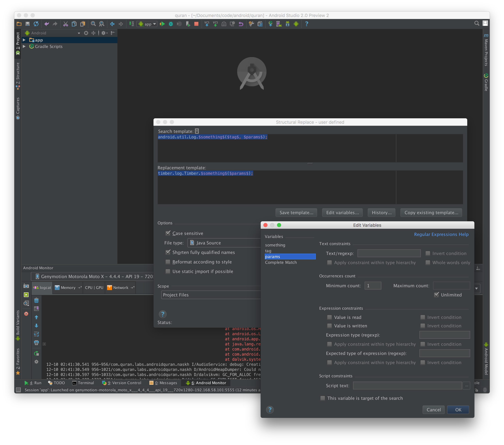504x445 pixels.
Task: Click Cancel in Edit Variables dialog
Action: (x=434, y=409)
